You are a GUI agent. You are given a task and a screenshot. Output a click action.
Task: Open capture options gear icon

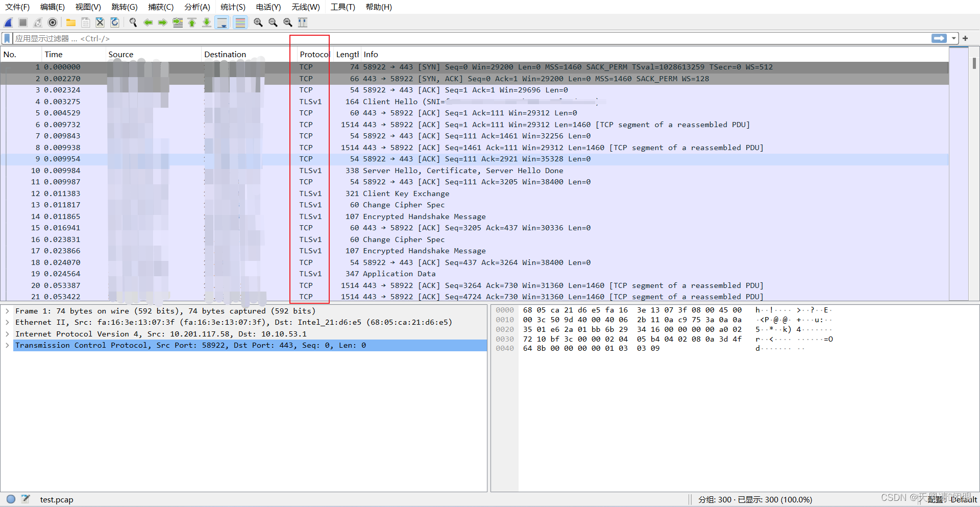coord(53,22)
